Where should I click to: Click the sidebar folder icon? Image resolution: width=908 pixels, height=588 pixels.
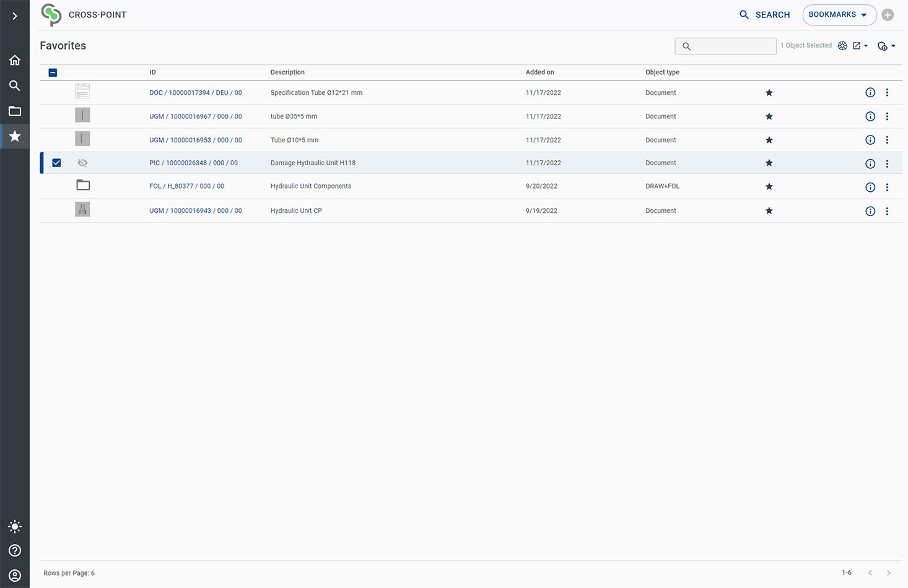click(15, 111)
